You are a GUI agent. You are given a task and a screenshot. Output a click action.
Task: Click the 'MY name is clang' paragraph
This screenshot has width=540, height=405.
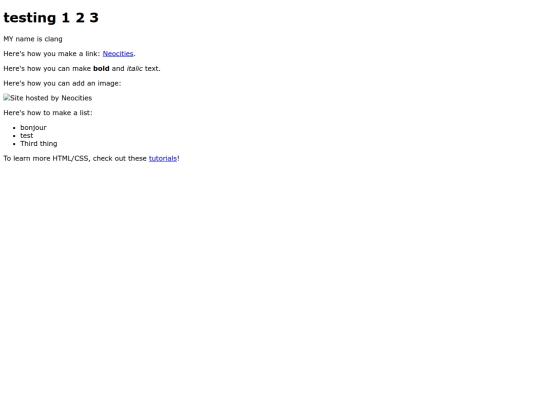33,39
